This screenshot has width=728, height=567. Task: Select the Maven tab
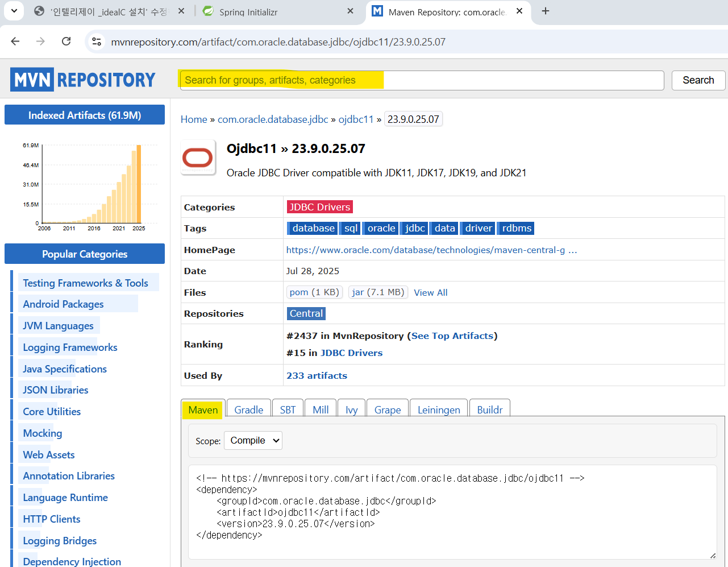coord(203,409)
